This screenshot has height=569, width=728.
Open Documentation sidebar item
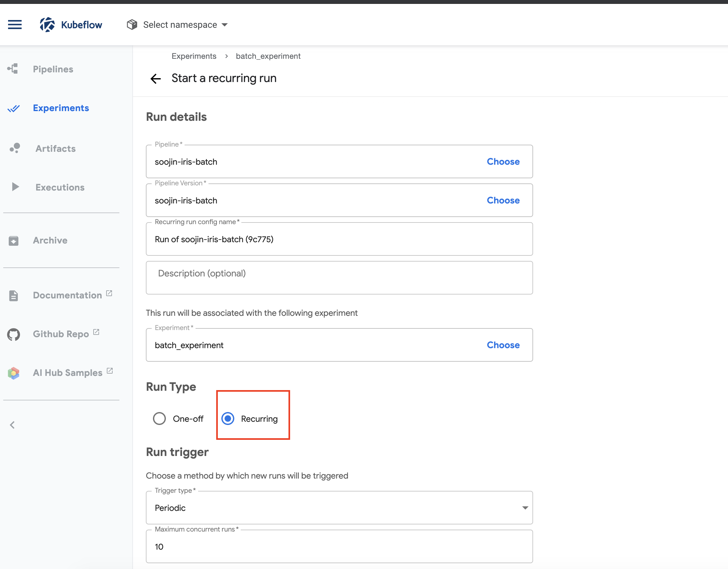[67, 295]
